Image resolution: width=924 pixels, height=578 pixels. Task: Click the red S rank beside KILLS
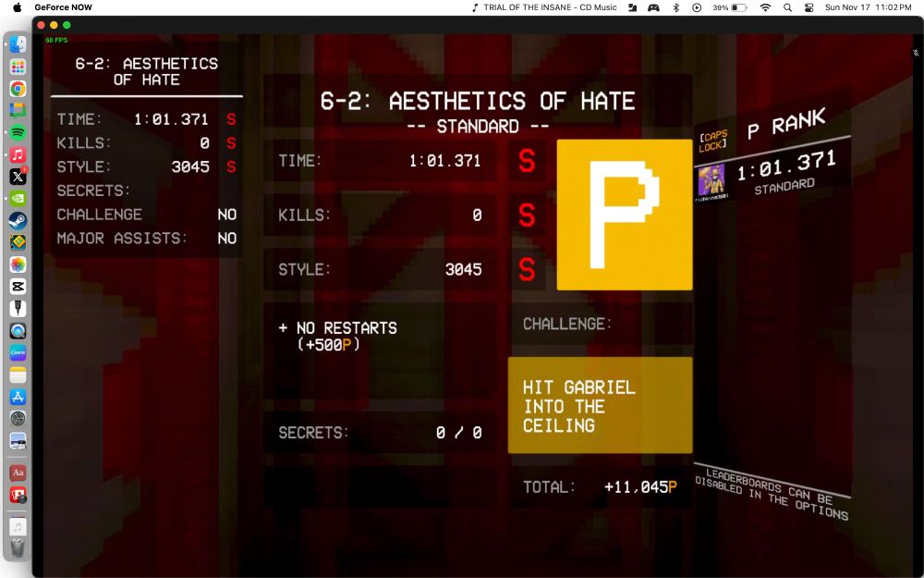click(527, 215)
